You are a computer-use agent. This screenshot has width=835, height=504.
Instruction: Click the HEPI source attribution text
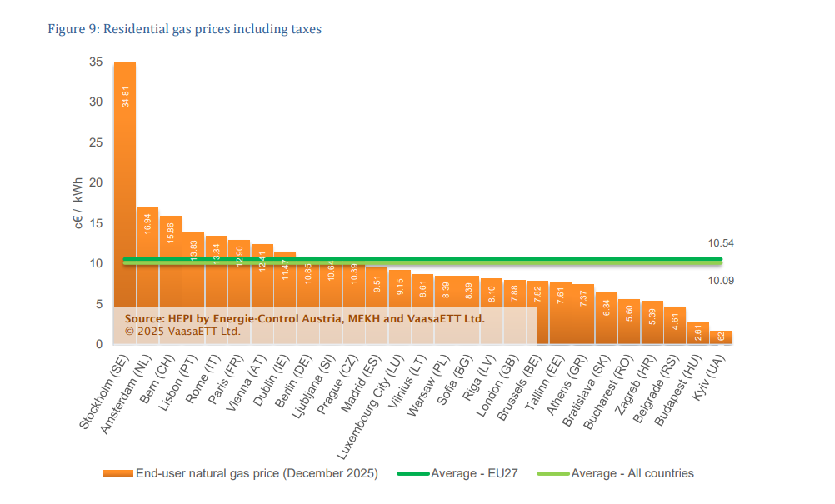tap(304, 318)
